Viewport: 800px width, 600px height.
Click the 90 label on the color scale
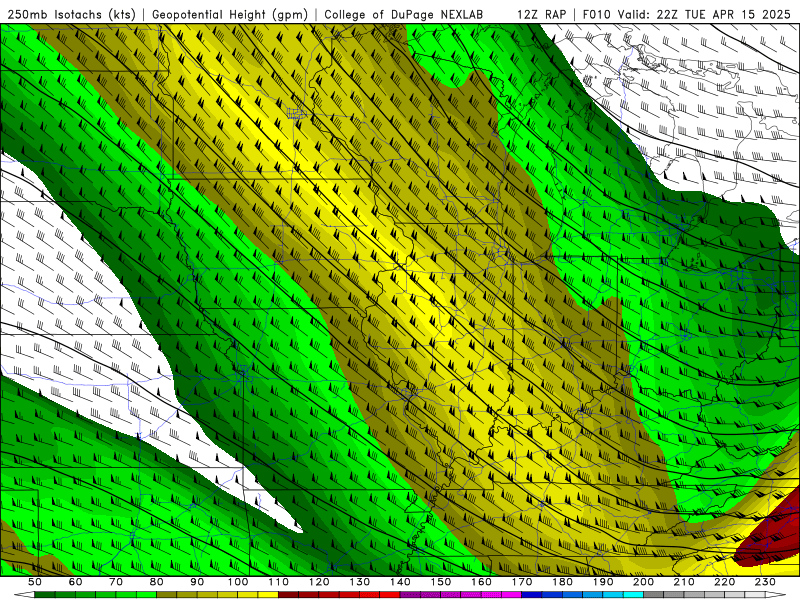(x=197, y=582)
